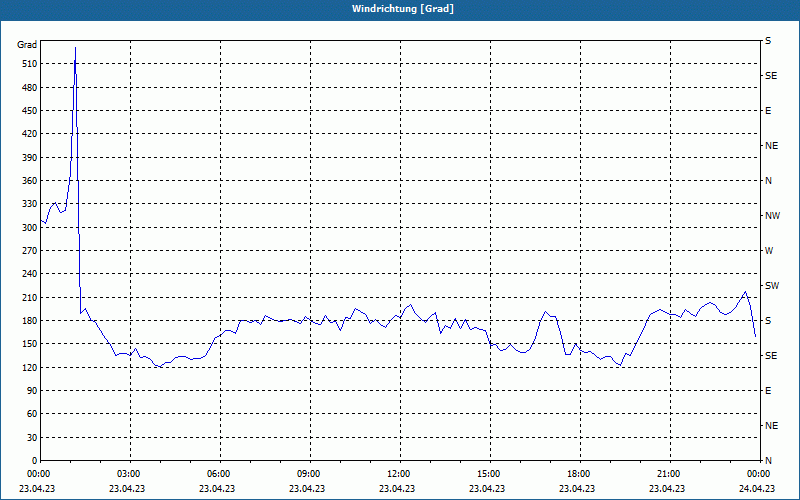The width and height of the screenshot is (800, 500).
Task: Click S compass label beside 180 gridline
Action: tap(768, 321)
